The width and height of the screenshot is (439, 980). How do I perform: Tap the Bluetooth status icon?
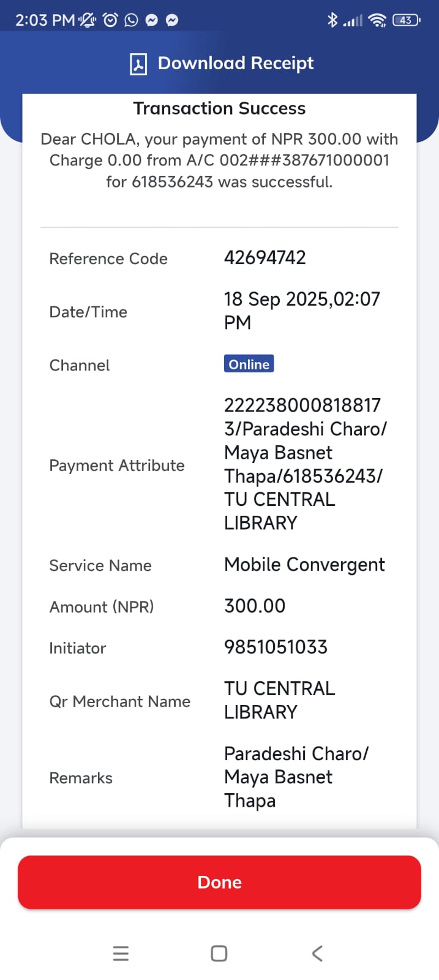coord(332,20)
